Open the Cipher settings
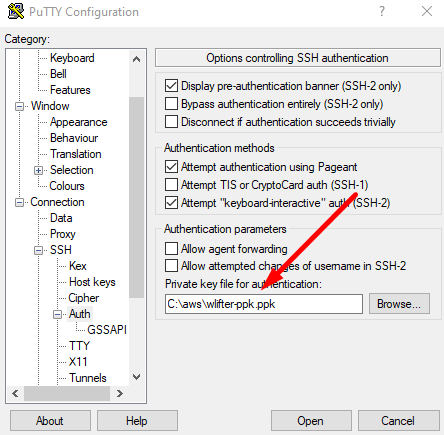This screenshot has height=435, width=444. point(84,298)
